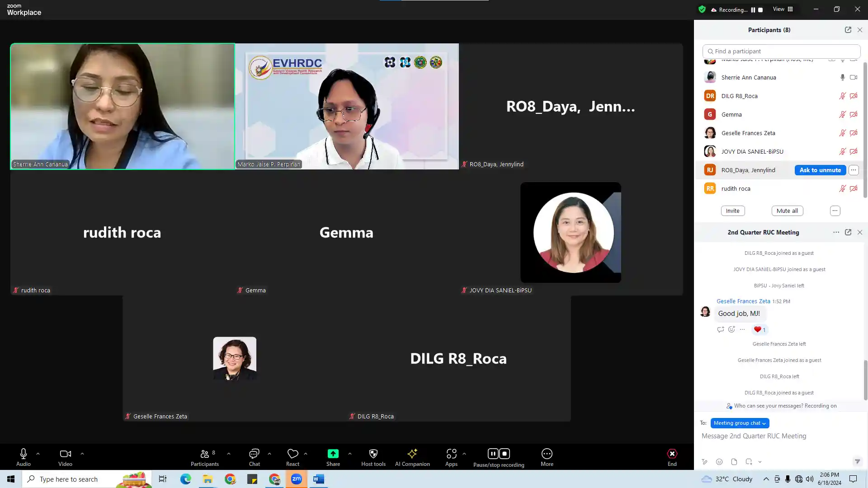Toggle rudith roca's video-off icon
The height and width of the screenshot is (488, 868).
[x=854, y=188]
